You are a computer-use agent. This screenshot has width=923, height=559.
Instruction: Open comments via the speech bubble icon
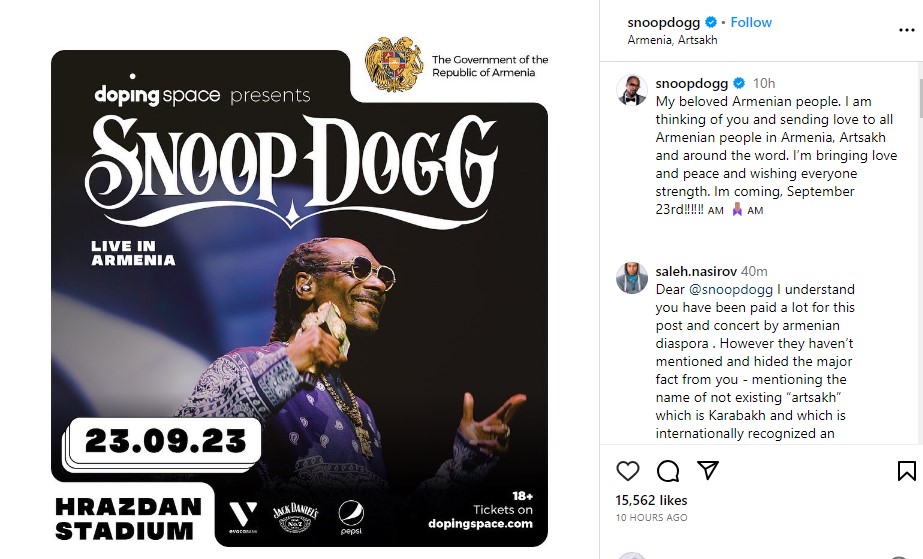[667, 471]
